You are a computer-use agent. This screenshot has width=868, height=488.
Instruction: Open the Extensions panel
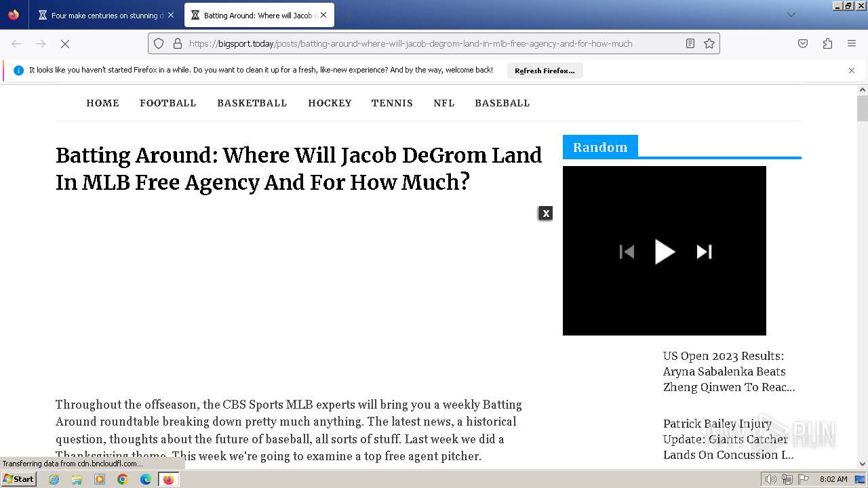click(x=827, y=43)
